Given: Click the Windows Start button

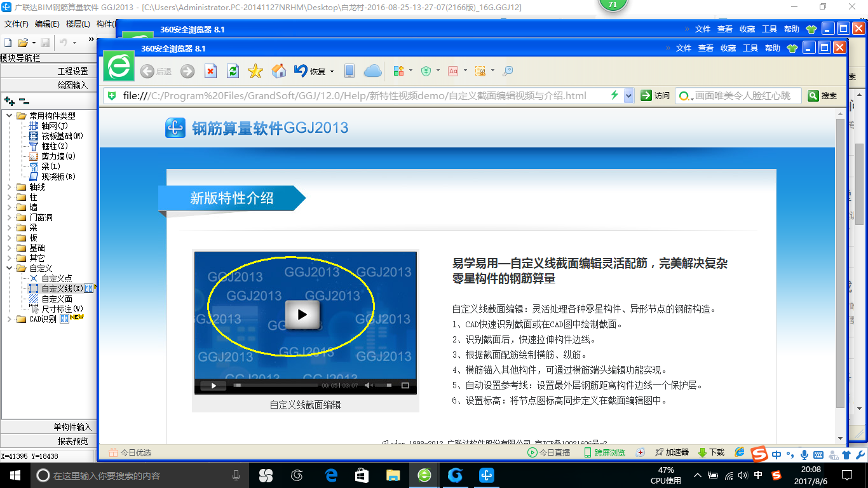Looking at the screenshot, I should tap(15, 475).
